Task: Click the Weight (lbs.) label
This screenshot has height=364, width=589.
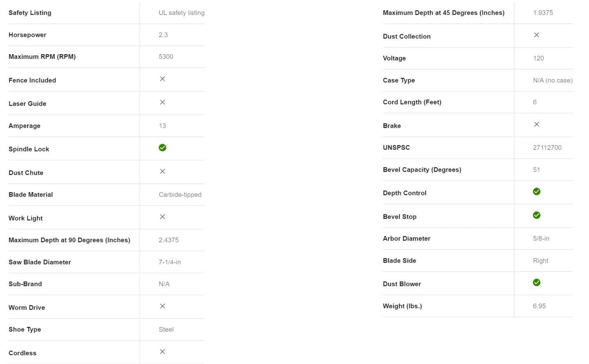Action: pyautogui.click(x=402, y=306)
